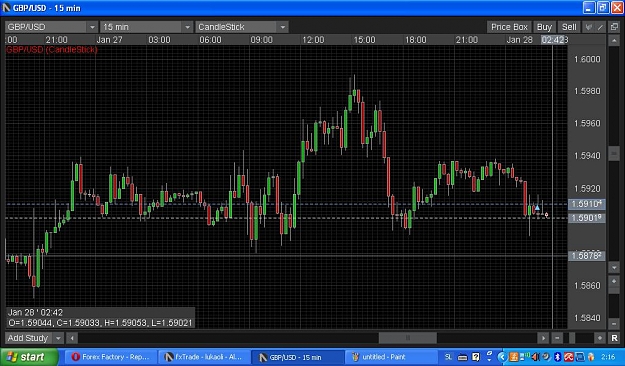Screen dimensions: 625x366
Task: Switch to fxTrade taskbar item
Action: click(x=204, y=357)
